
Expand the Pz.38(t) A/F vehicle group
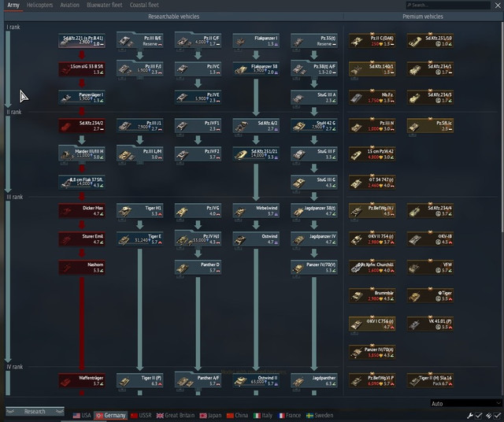[x=314, y=69]
